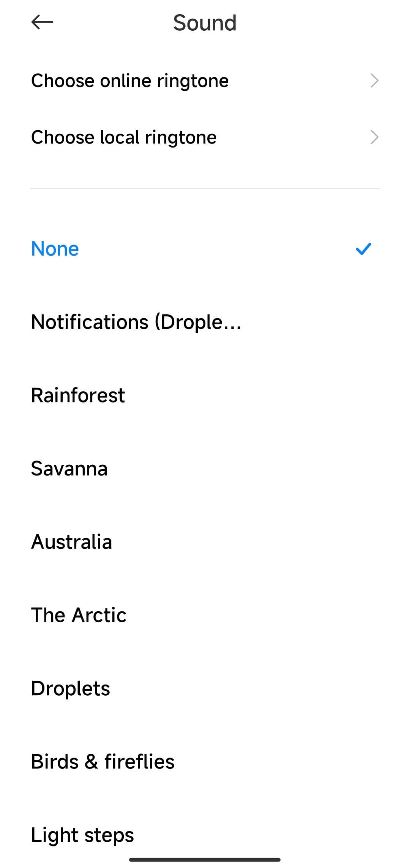Tap the home gesture bar
410x868 pixels.
click(x=205, y=860)
